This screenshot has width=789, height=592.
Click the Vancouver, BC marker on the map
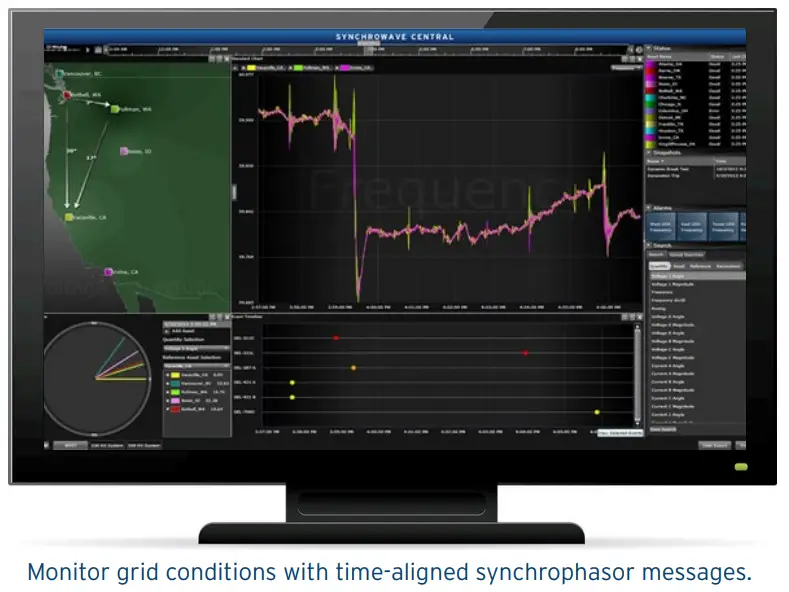click(x=60, y=73)
